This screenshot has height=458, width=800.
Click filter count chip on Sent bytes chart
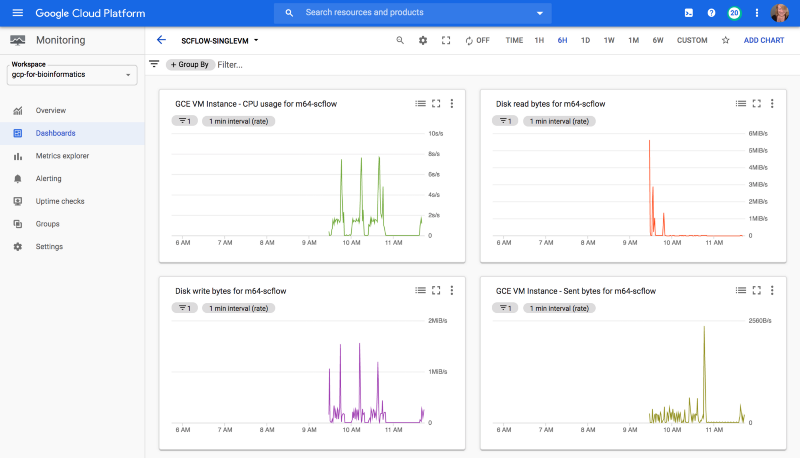pyautogui.click(x=505, y=309)
